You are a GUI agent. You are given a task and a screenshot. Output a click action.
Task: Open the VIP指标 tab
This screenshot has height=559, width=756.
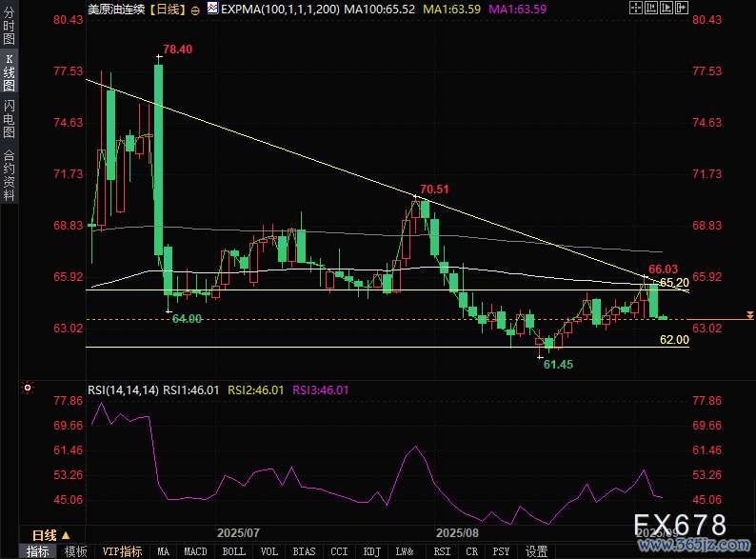[122, 551]
